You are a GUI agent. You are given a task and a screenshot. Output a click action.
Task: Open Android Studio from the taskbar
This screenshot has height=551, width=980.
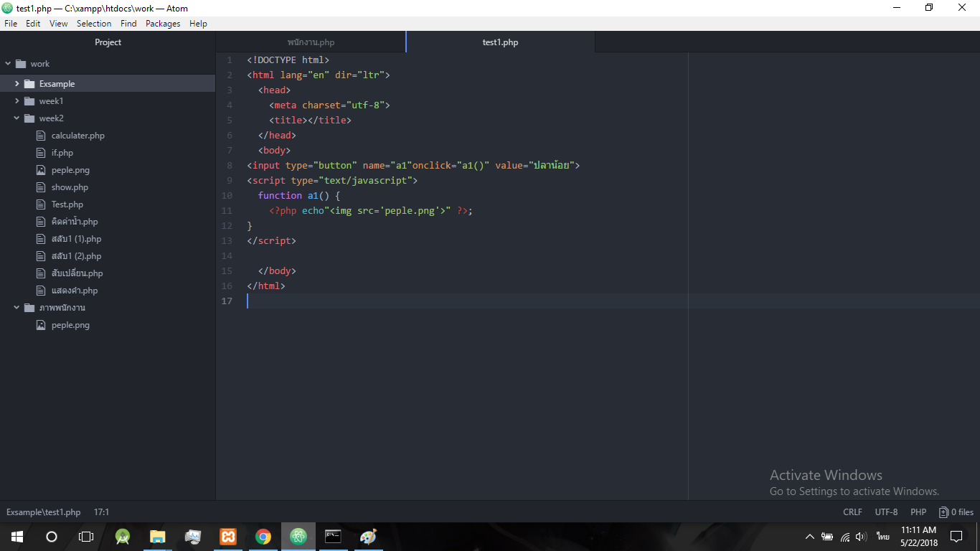coord(123,537)
